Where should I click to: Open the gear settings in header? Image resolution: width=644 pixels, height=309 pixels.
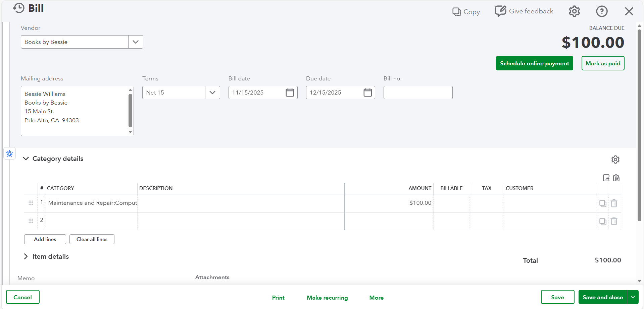(x=574, y=11)
